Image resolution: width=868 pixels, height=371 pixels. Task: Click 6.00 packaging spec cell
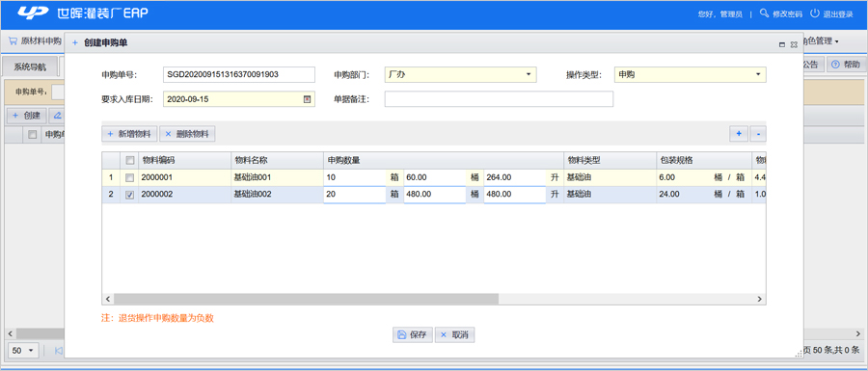tap(704, 178)
